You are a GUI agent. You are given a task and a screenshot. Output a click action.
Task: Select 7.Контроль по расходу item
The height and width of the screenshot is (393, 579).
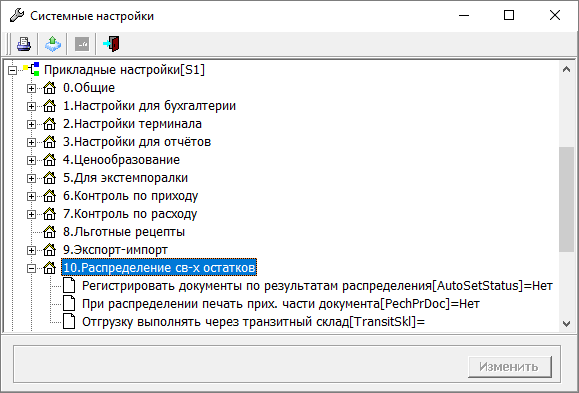130,214
